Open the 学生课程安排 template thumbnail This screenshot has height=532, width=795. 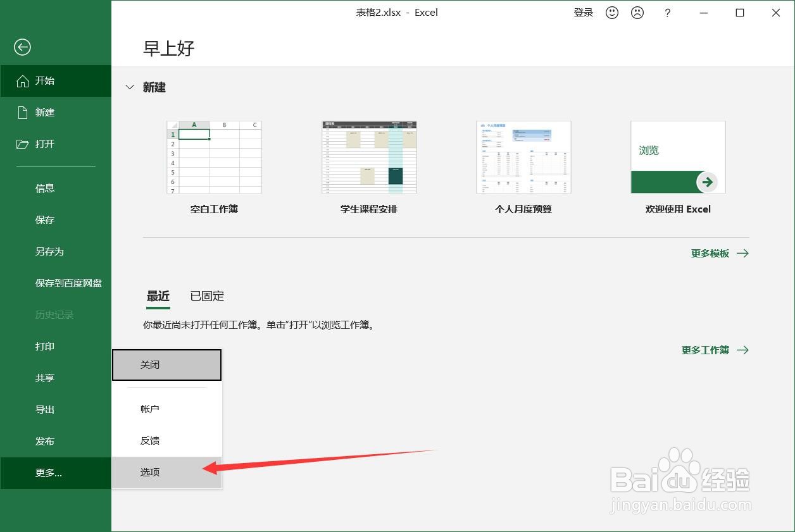tap(370, 158)
